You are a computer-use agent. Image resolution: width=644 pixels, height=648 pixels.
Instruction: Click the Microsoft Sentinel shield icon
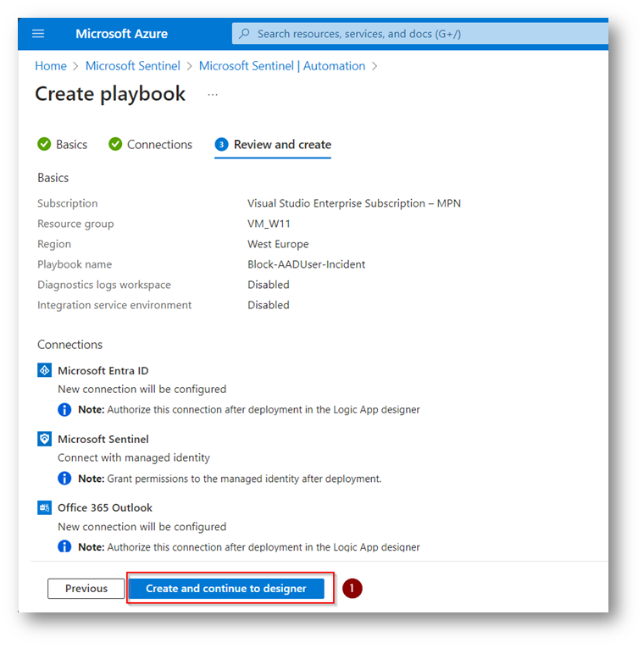(x=44, y=439)
